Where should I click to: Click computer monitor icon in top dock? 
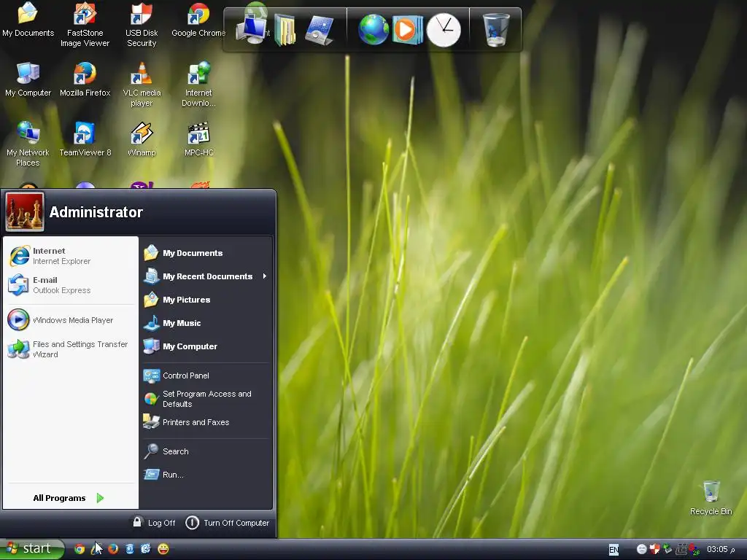pos(252,29)
